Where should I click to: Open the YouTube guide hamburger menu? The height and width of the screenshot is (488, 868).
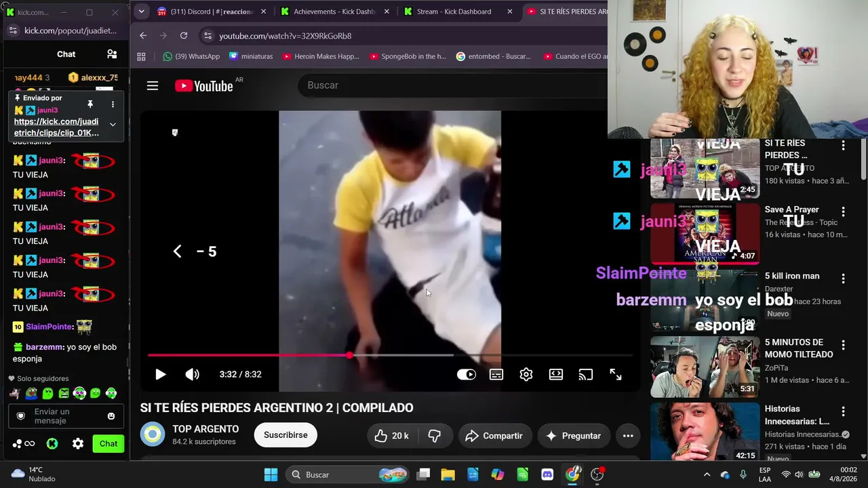[x=153, y=85]
